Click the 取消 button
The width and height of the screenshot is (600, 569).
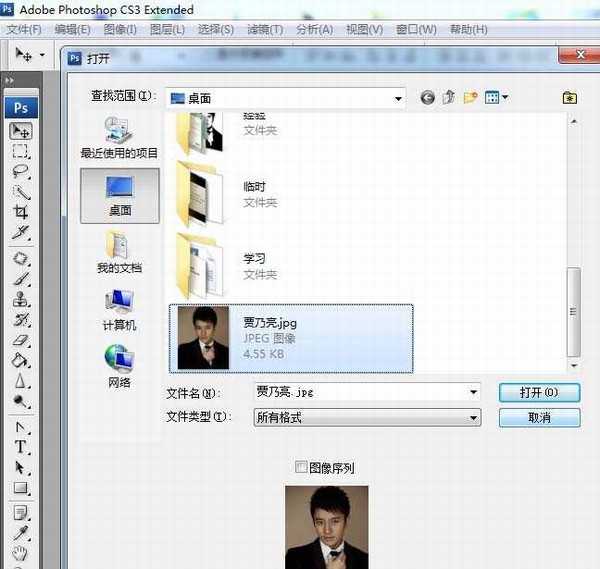pos(538,417)
